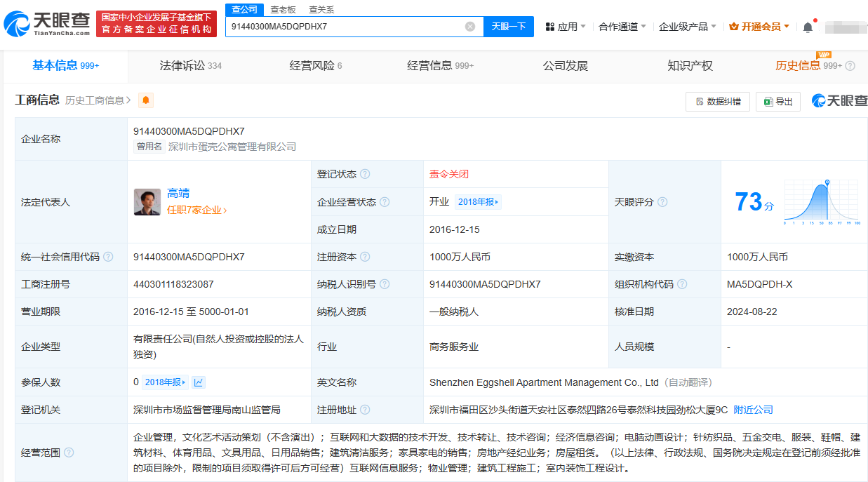Viewport: 868px width, 482px height.
Task: Click the user account avatar area
Action: (845, 27)
